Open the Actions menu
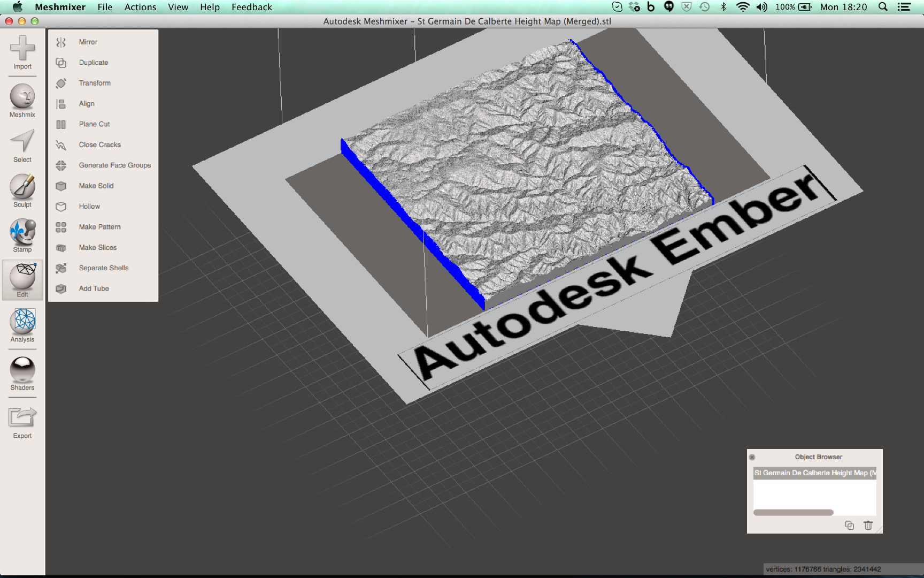The image size is (924, 578). [140, 7]
